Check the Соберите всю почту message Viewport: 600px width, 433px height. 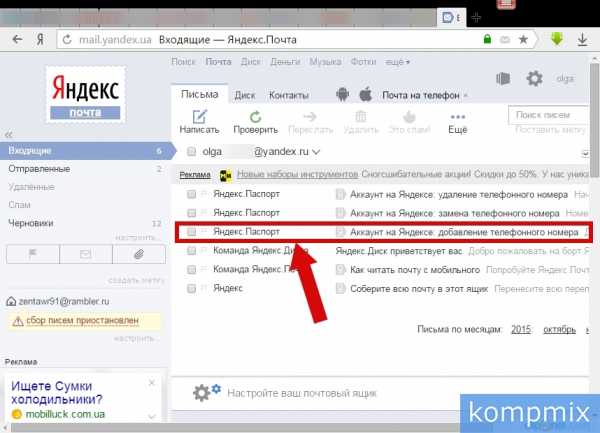191,288
